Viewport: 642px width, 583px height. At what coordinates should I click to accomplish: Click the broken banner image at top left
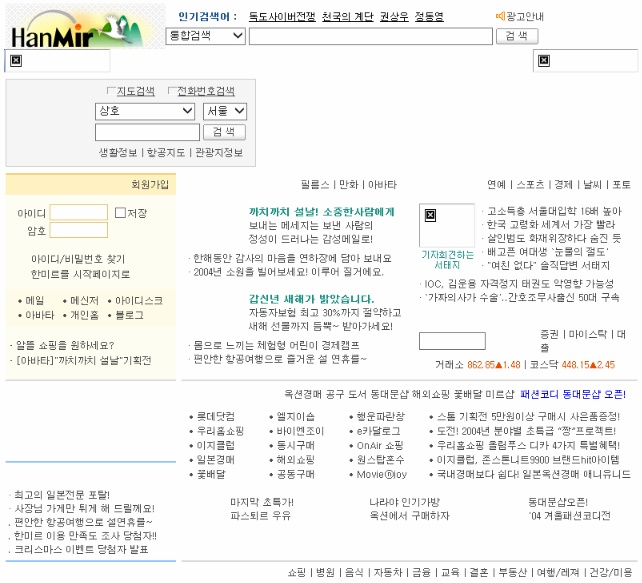click(15, 62)
